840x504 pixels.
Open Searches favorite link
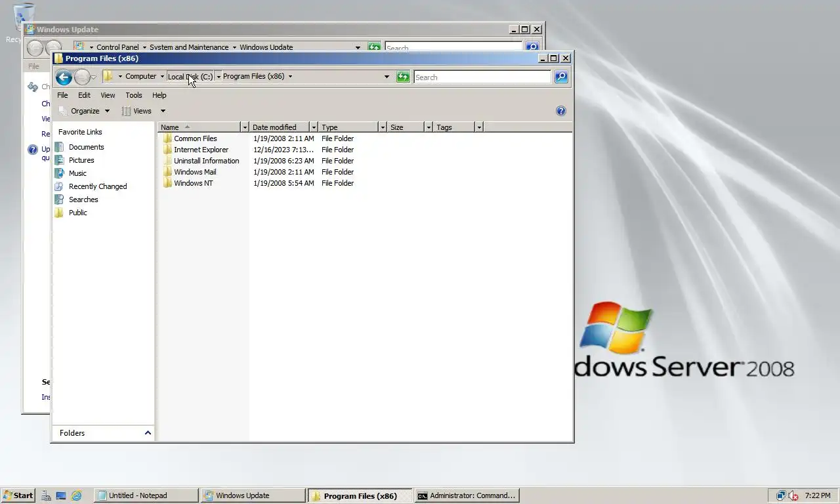pos(83,199)
